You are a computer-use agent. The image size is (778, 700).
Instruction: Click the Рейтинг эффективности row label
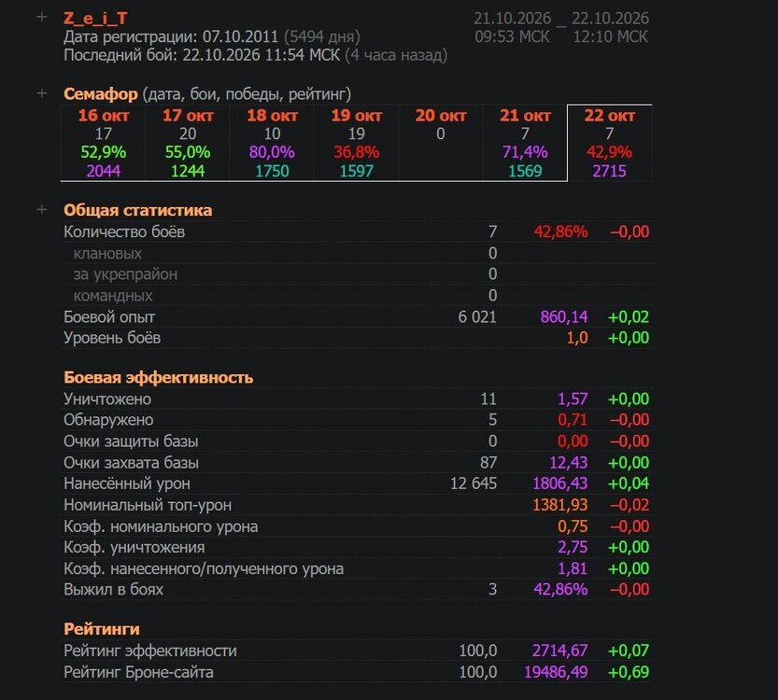(150, 651)
